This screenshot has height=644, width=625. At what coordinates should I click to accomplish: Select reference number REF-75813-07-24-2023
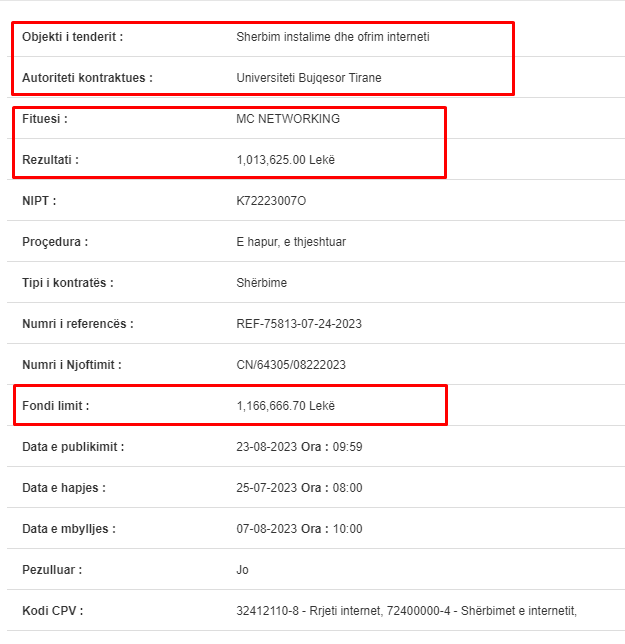click(299, 324)
